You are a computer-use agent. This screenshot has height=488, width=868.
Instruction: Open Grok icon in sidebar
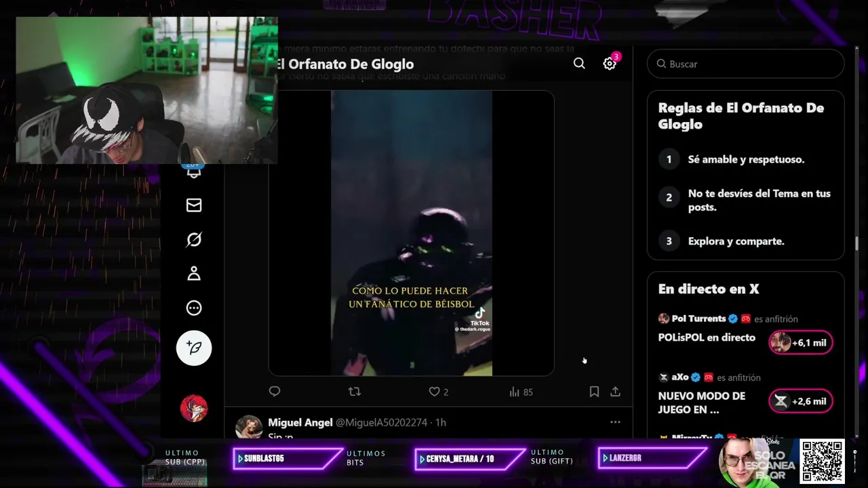point(194,239)
